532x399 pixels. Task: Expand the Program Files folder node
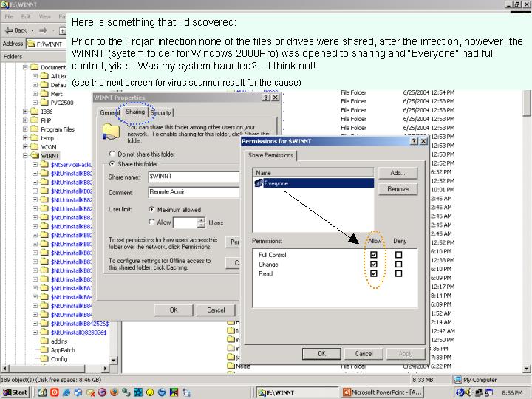[25, 129]
